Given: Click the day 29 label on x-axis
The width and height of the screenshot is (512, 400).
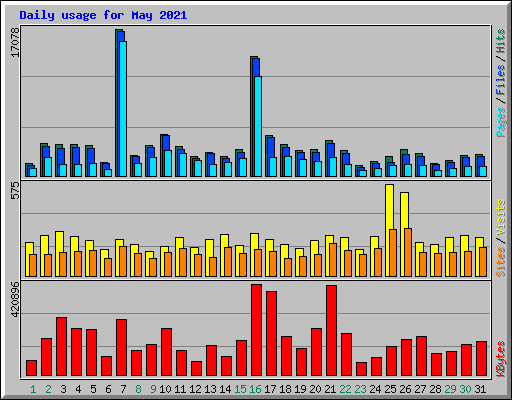Looking at the screenshot, I should click(450, 389).
